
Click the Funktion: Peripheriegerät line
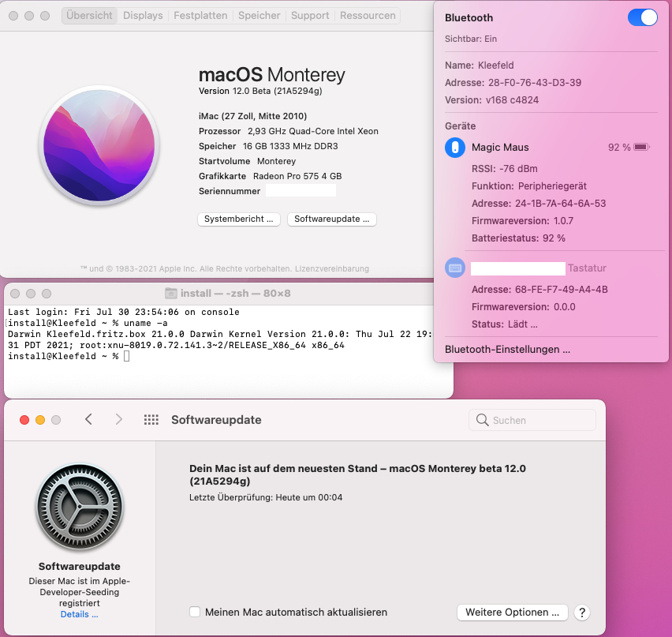[529, 185]
